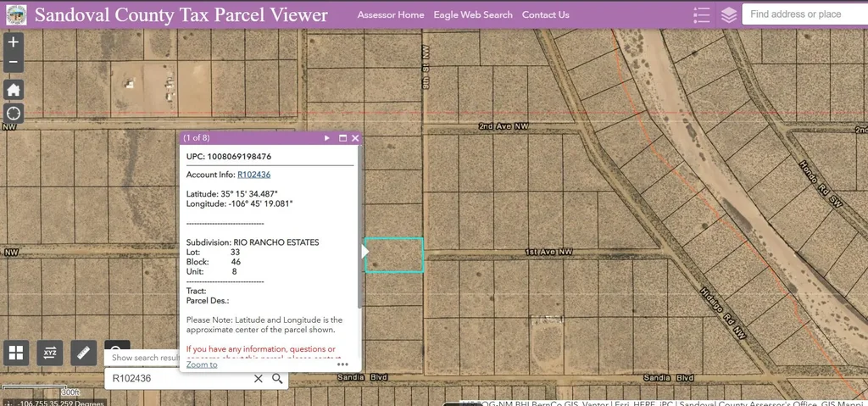Open Assessor Home in header
Screen dimensions: 868x406
pyautogui.click(x=391, y=14)
